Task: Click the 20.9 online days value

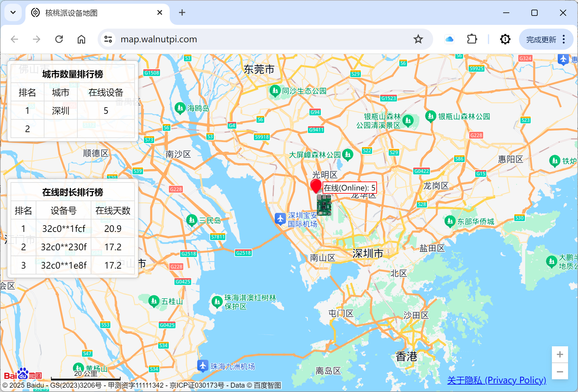Action: point(113,229)
